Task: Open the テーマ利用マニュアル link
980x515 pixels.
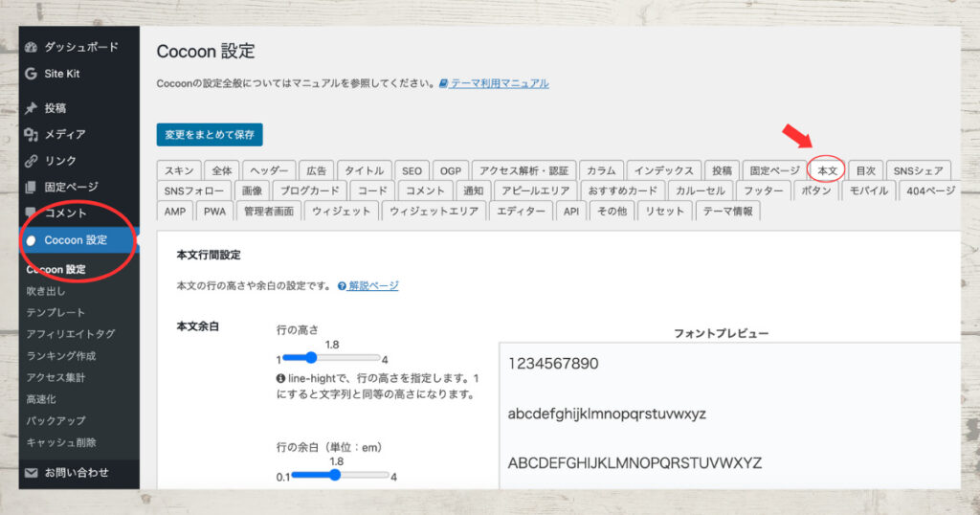Action: pos(500,83)
